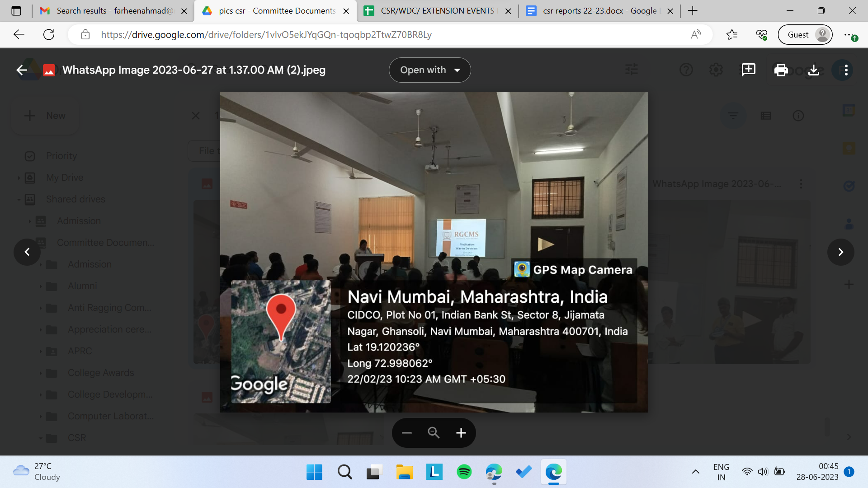Collapse Shared drives in sidebar
The image size is (868, 488).
pos(19,199)
